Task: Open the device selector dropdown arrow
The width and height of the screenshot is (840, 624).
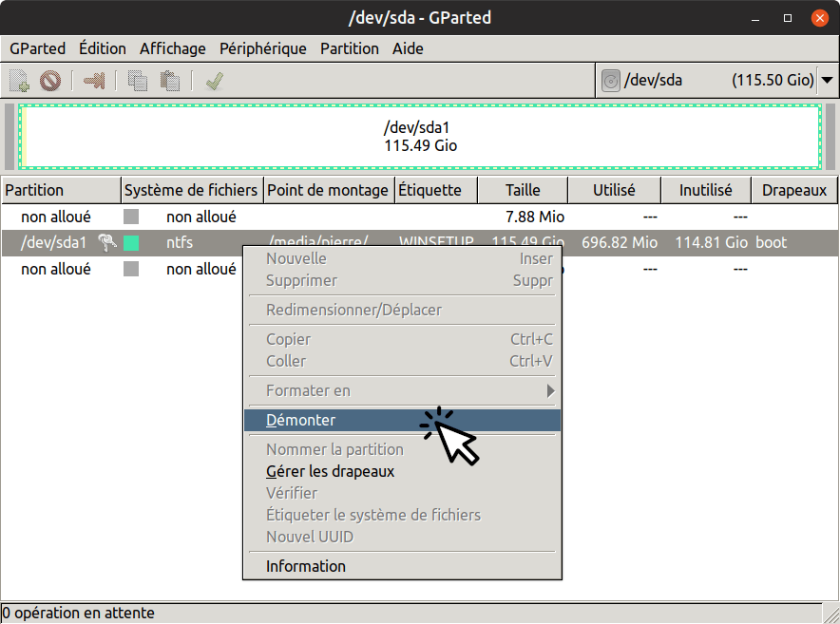Action: click(827, 81)
